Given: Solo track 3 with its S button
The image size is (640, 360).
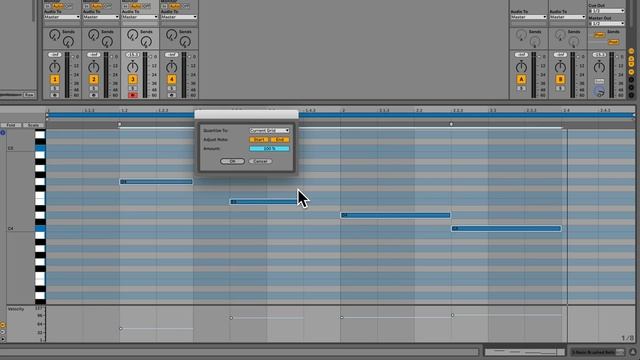Looking at the screenshot, I should pyautogui.click(x=133, y=88).
